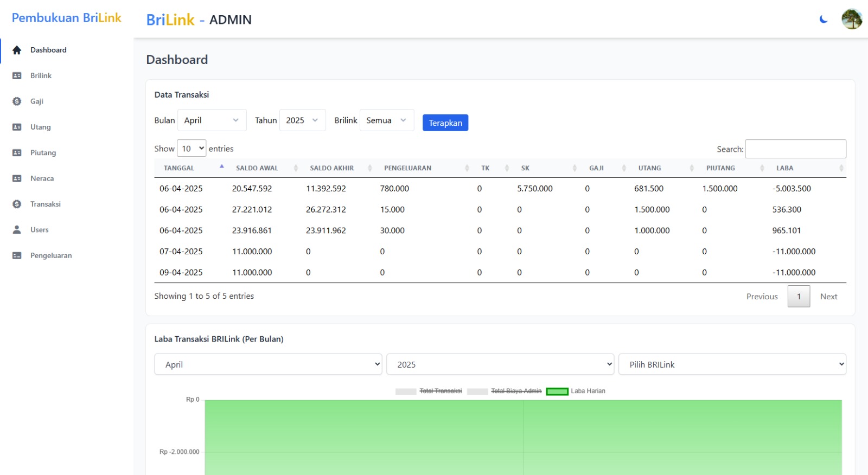Click laba value 965.101
Image resolution: width=868 pixels, height=475 pixels.
point(787,230)
